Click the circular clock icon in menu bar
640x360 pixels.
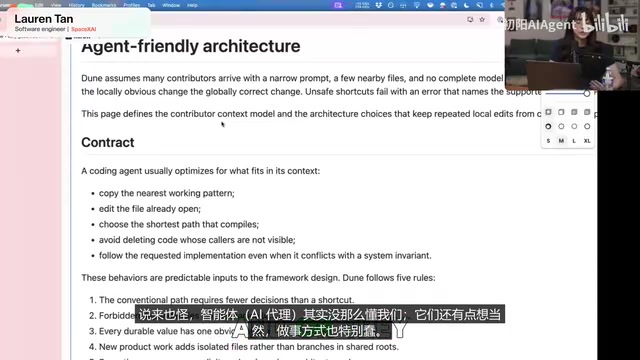pyautogui.click(x=391, y=5)
